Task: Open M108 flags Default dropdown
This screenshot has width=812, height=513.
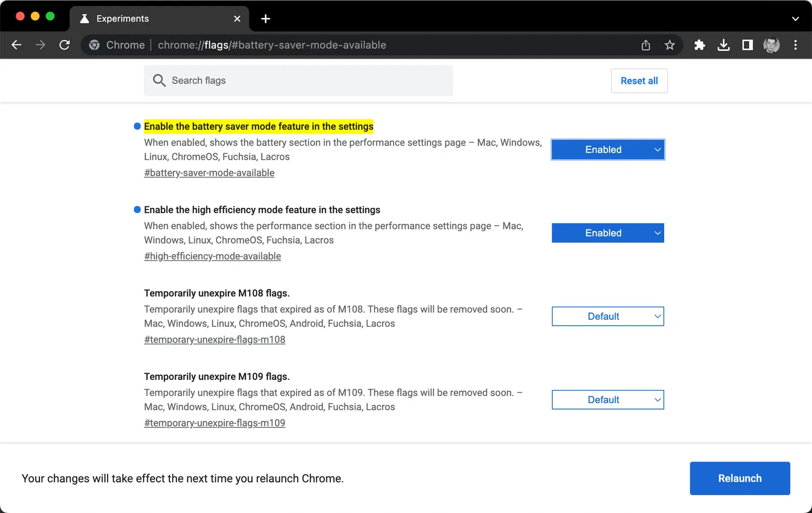Action: 608,317
